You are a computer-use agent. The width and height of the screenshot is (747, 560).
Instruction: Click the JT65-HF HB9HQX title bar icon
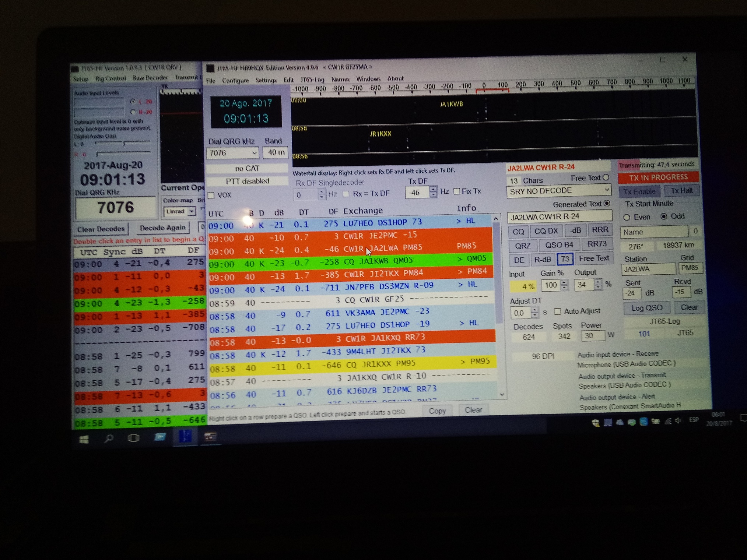[210, 68]
